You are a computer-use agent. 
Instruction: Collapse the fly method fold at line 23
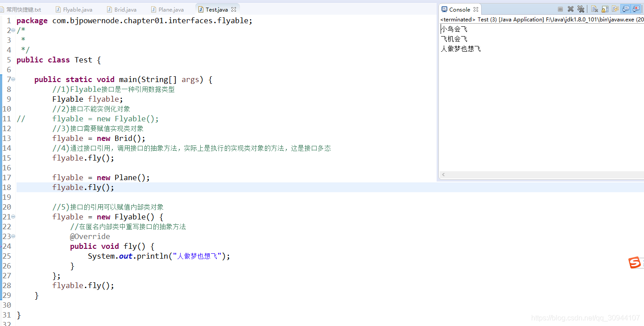pos(13,236)
